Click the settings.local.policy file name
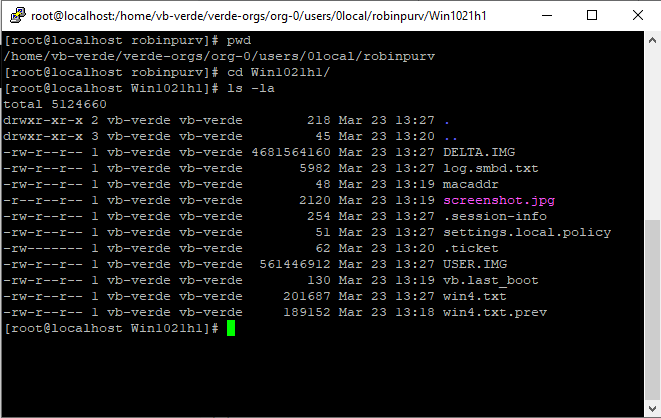661x418 pixels. tap(527, 232)
